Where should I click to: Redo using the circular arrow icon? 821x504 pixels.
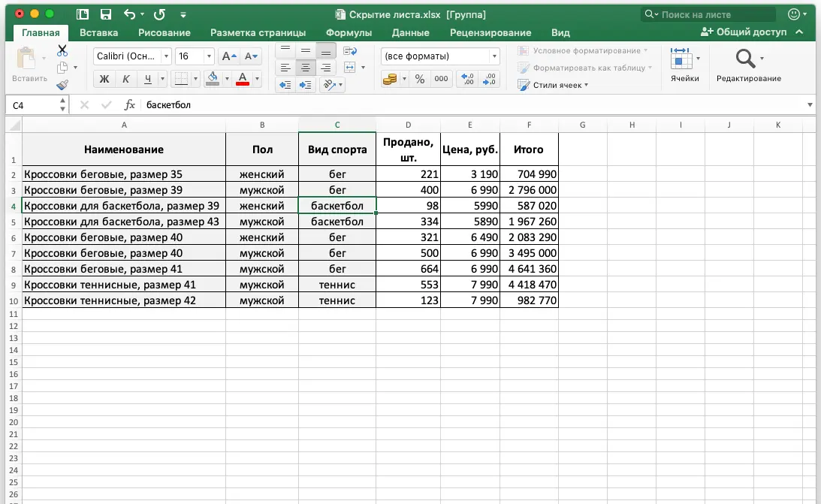(x=160, y=15)
